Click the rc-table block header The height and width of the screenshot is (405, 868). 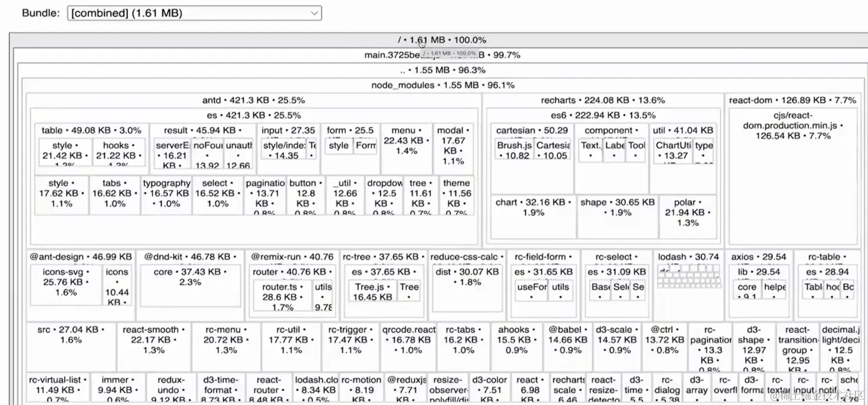point(828,257)
